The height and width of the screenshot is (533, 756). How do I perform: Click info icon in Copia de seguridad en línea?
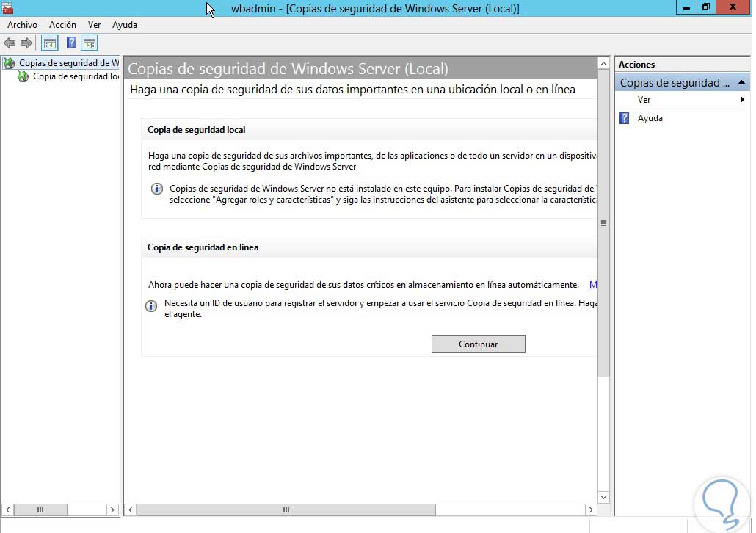click(151, 306)
